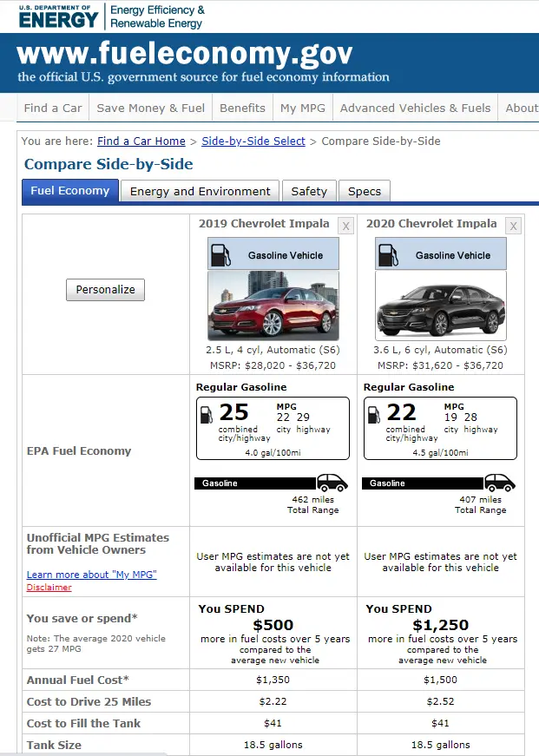Click 2019 Impala Gasoline range bar

pyautogui.click(x=255, y=483)
